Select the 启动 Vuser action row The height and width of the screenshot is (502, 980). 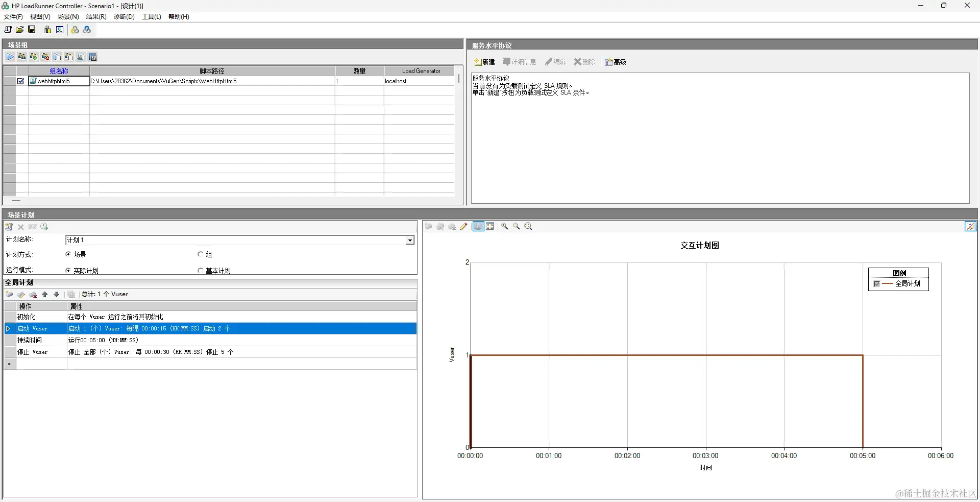tap(210, 328)
